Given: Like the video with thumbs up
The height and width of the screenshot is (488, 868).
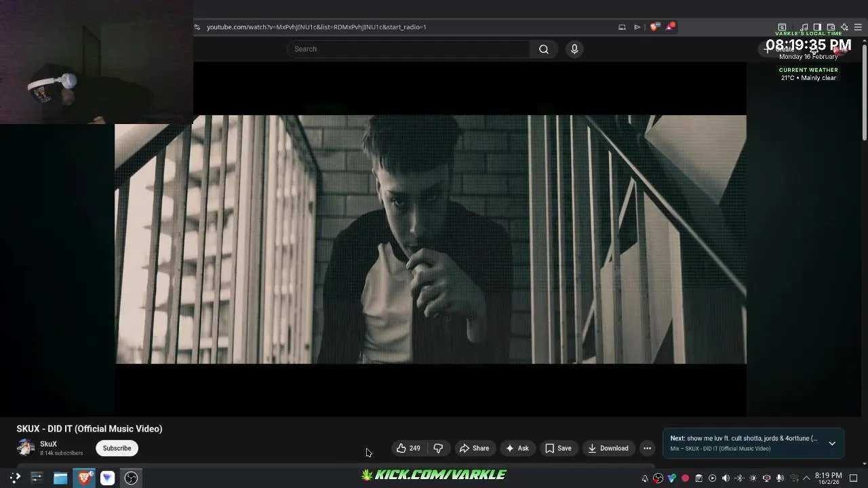Looking at the screenshot, I should (408, 448).
